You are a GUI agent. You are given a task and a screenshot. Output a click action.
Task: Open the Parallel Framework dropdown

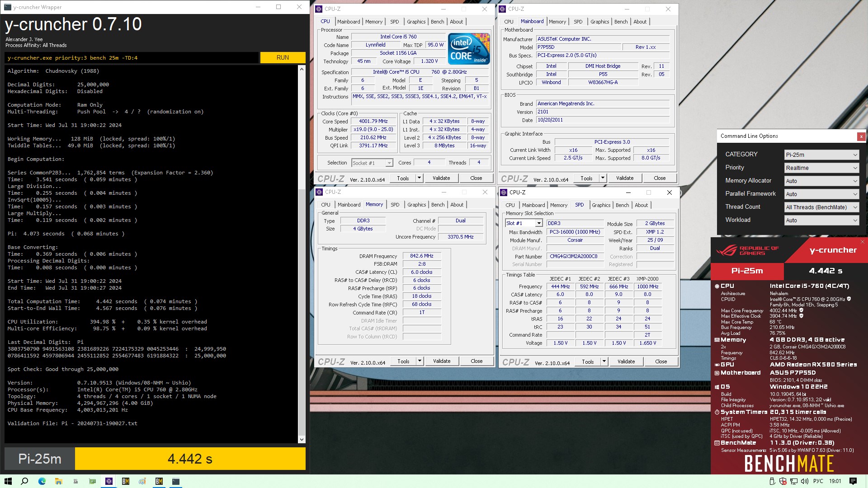(x=821, y=194)
